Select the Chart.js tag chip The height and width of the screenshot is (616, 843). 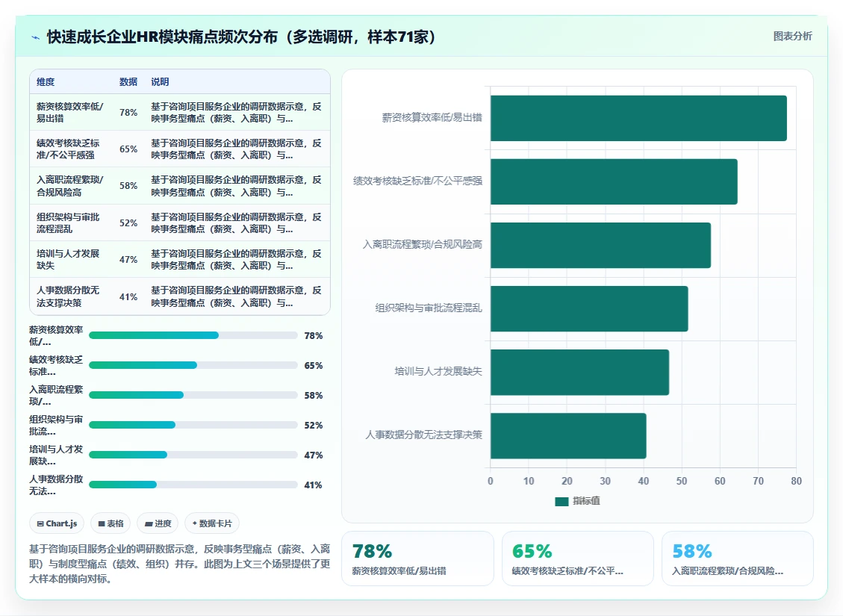coord(57,523)
